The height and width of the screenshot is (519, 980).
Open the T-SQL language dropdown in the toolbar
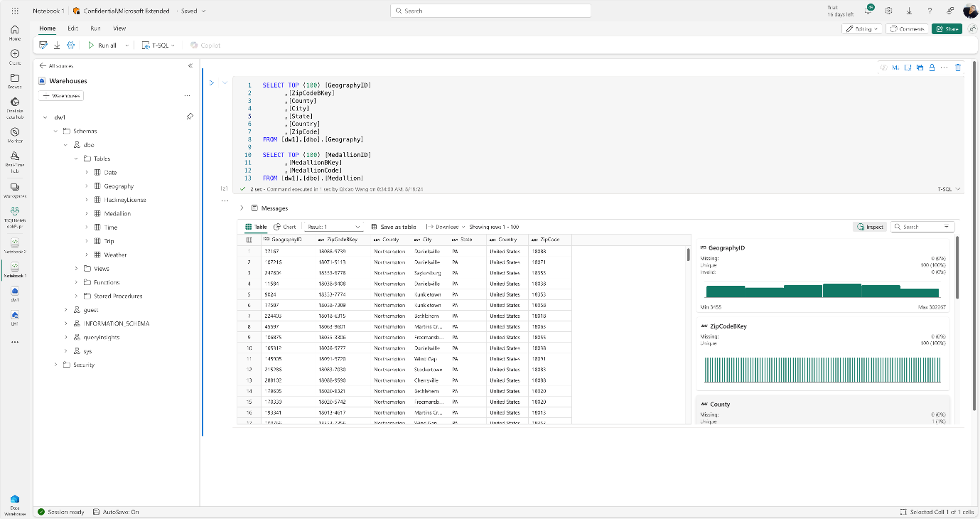(158, 45)
